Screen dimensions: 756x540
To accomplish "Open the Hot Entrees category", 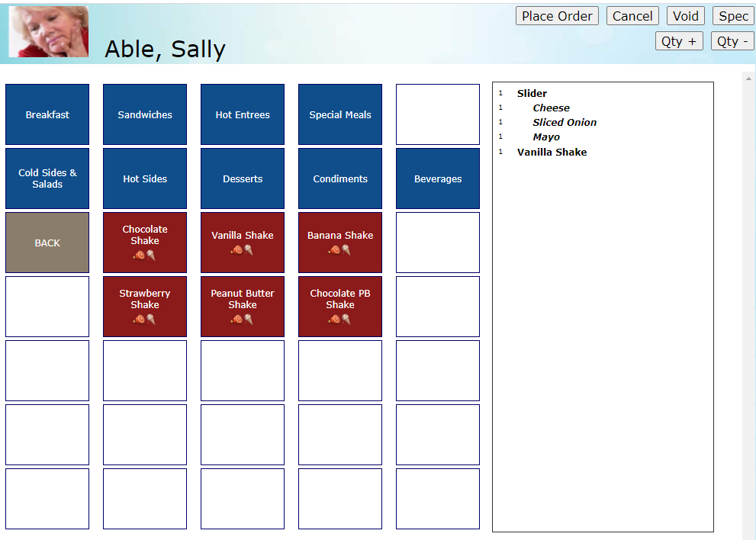I will coord(243,114).
